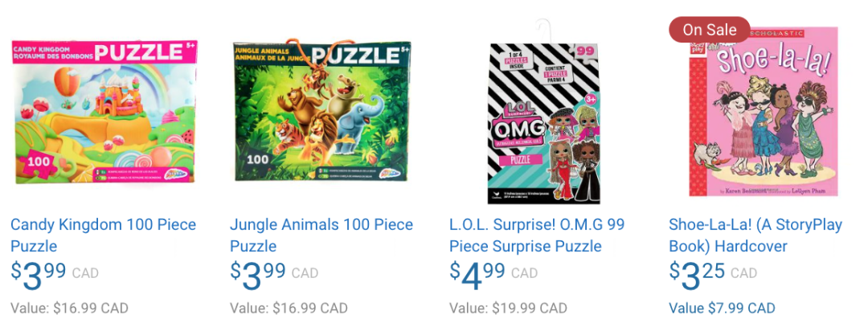Select the Value $7.99 CAD text
This screenshot has width=868, height=319.
click(x=722, y=308)
